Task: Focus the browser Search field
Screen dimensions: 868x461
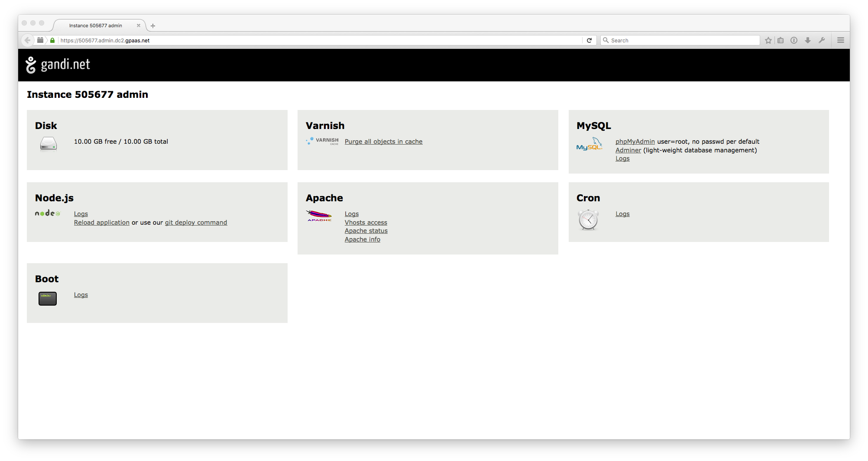Action: click(x=680, y=40)
